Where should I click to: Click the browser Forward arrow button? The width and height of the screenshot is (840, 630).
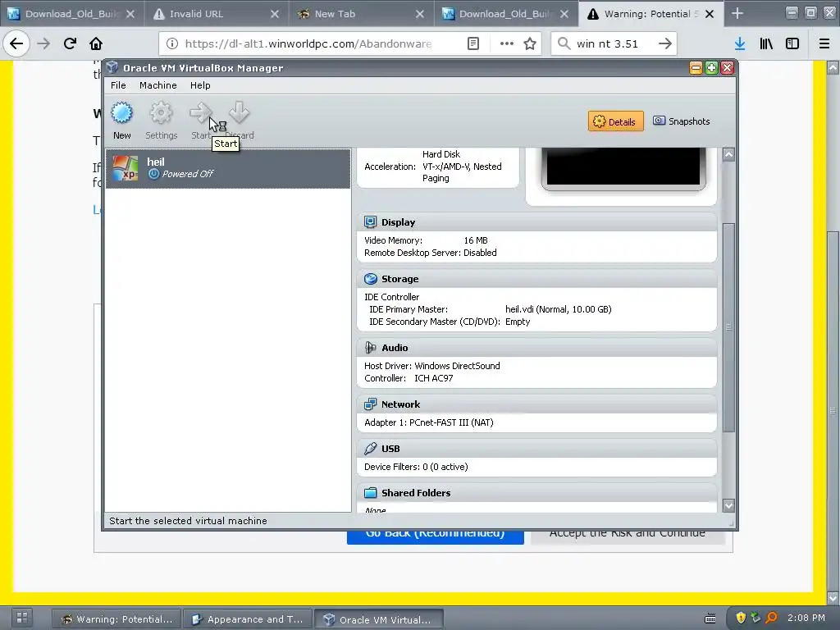click(43, 43)
